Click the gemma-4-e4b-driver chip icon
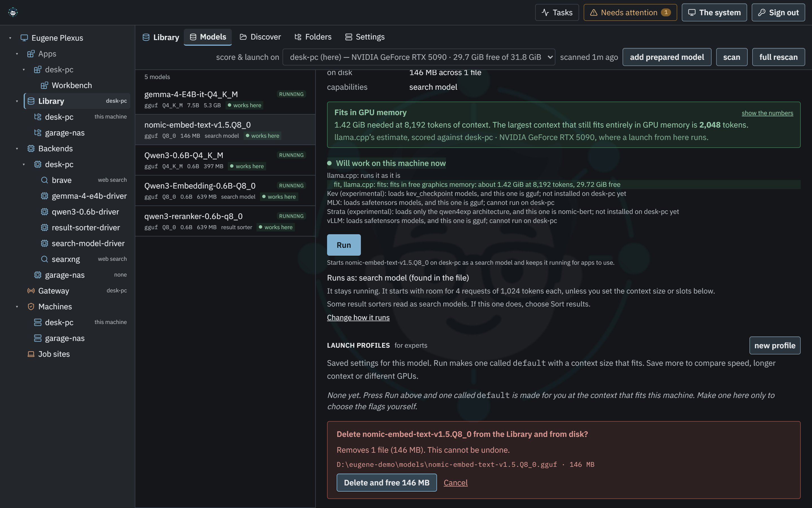This screenshot has width=812, height=508. click(x=44, y=196)
